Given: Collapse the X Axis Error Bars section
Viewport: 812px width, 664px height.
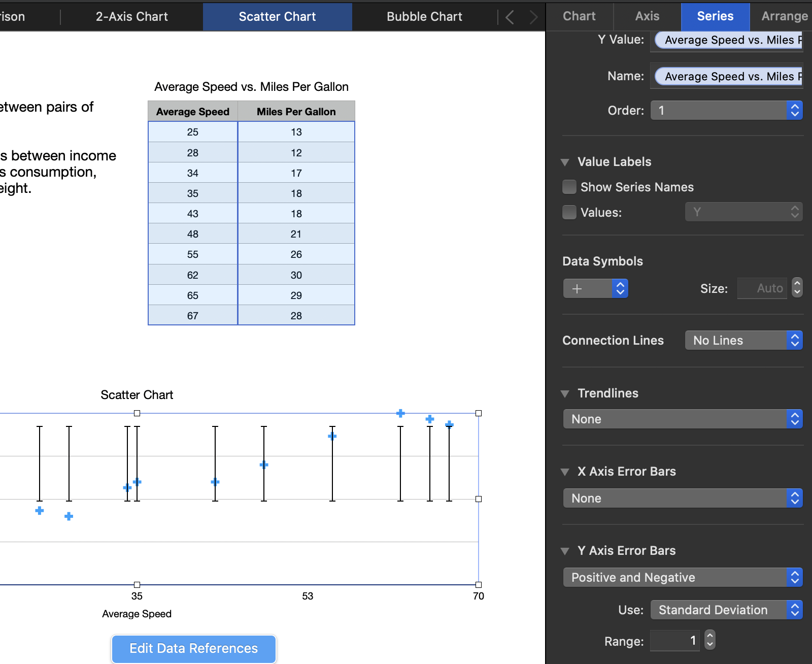Looking at the screenshot, I should (x=565, y=472).
